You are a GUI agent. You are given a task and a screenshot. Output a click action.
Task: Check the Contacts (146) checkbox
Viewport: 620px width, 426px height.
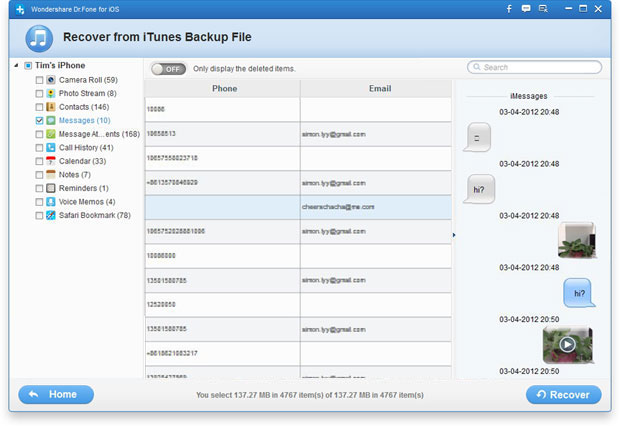39,107
